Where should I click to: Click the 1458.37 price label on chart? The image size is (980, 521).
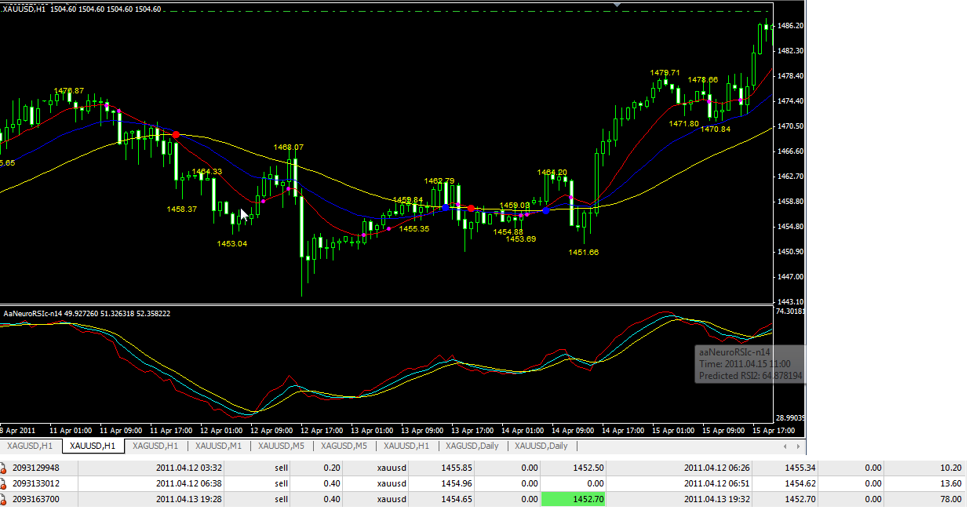(x=182, y=209)
